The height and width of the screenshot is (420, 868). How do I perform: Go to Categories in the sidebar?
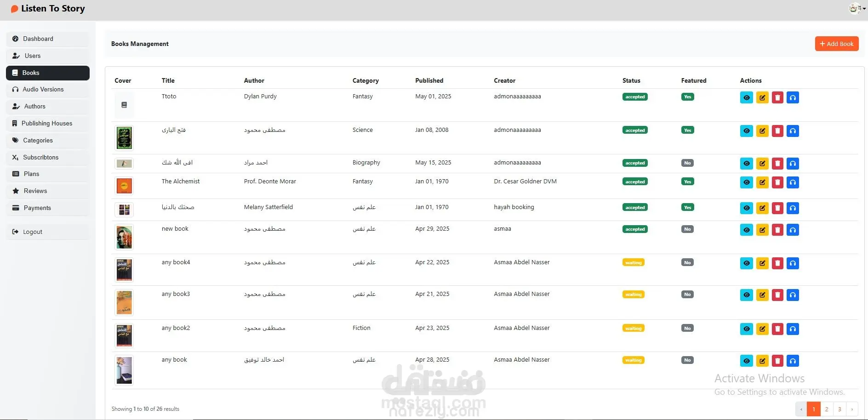[x=48, y=141]
